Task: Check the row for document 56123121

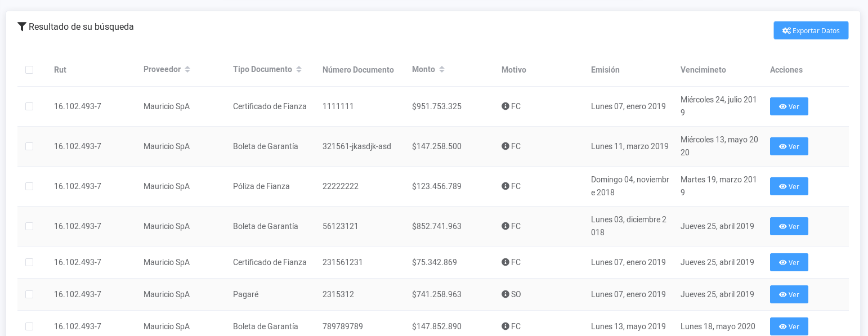Action: tap(29, 226)
